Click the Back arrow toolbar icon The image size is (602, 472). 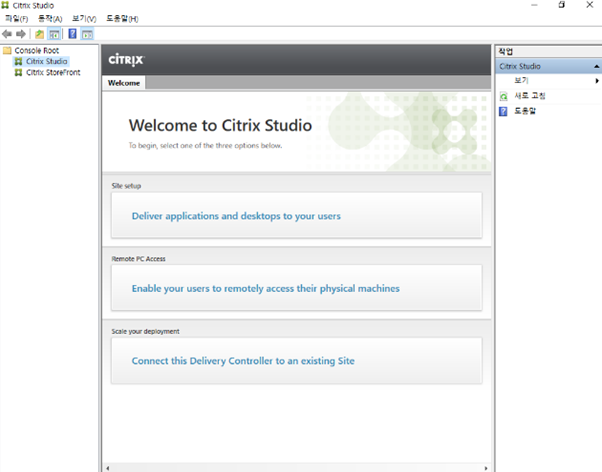tap(7, 34)
